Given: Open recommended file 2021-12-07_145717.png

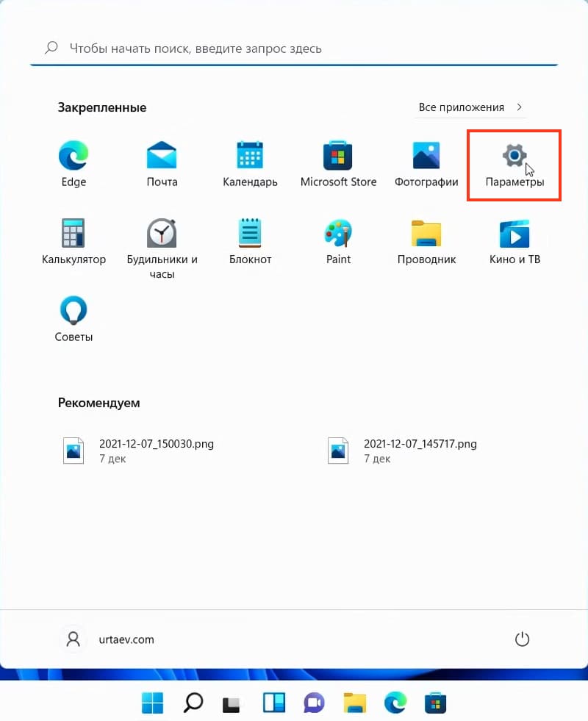Looking at the screenshot, I should (x=403, y=451).
